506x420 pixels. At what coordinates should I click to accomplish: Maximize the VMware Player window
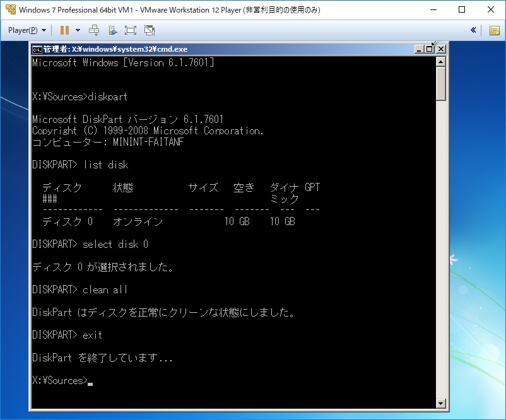462,9
